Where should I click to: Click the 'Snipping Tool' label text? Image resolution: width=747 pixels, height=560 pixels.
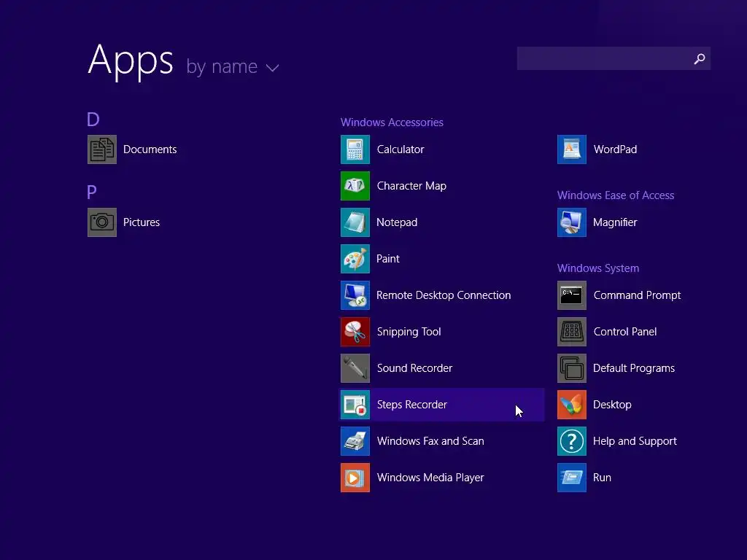click(x=409, y=332)
